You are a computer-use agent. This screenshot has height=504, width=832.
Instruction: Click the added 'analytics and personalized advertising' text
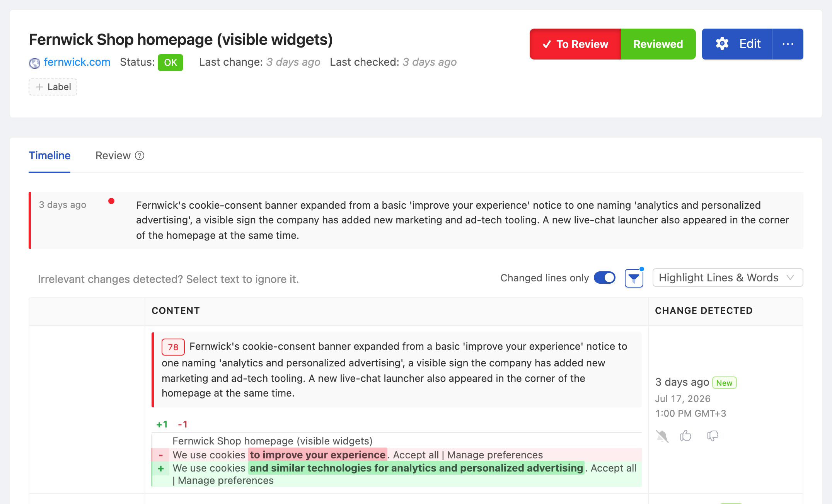click(x=486, y=468)
